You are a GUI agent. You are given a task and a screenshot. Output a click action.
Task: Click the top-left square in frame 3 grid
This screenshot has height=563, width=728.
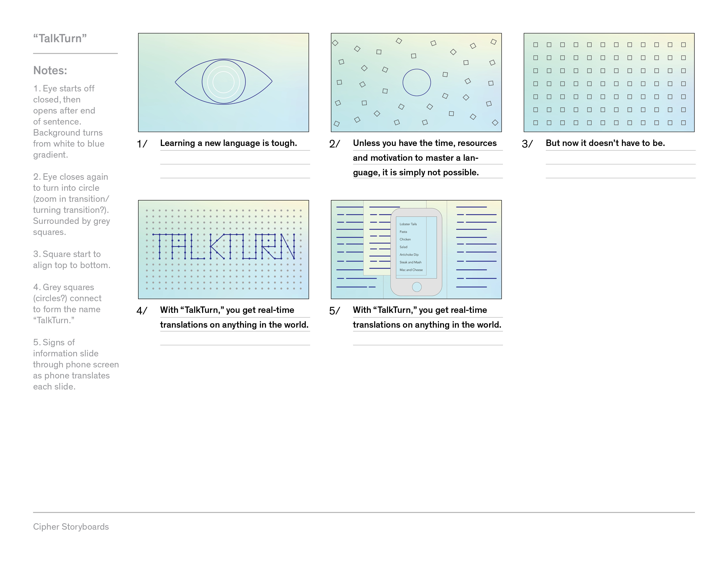[536, 45]
